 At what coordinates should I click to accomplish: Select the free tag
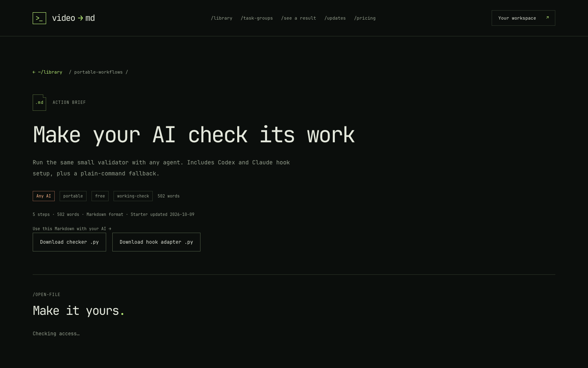tap(100, 196)
